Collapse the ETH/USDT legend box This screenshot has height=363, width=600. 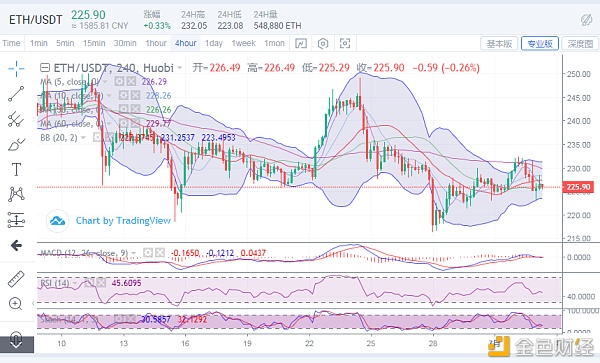[x=45, y=68]
